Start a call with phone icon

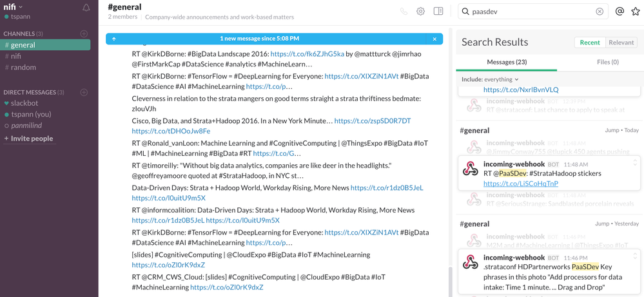click(x=404, y=12)
